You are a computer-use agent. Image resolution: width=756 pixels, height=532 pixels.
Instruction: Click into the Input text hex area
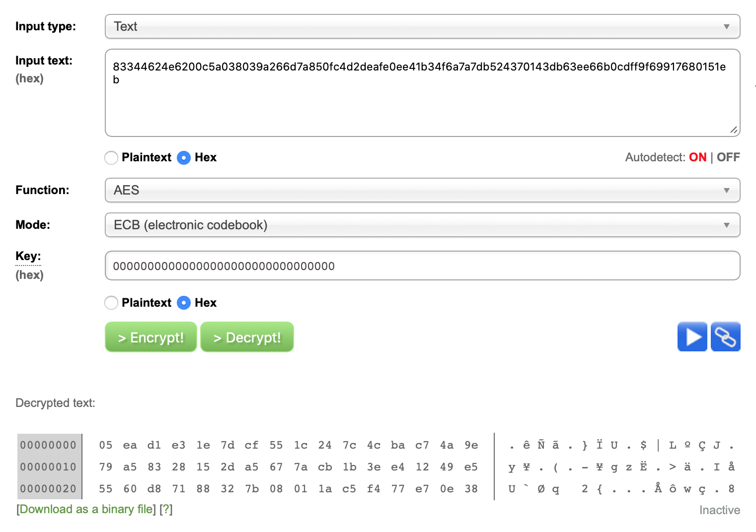[x=422, y=99]
